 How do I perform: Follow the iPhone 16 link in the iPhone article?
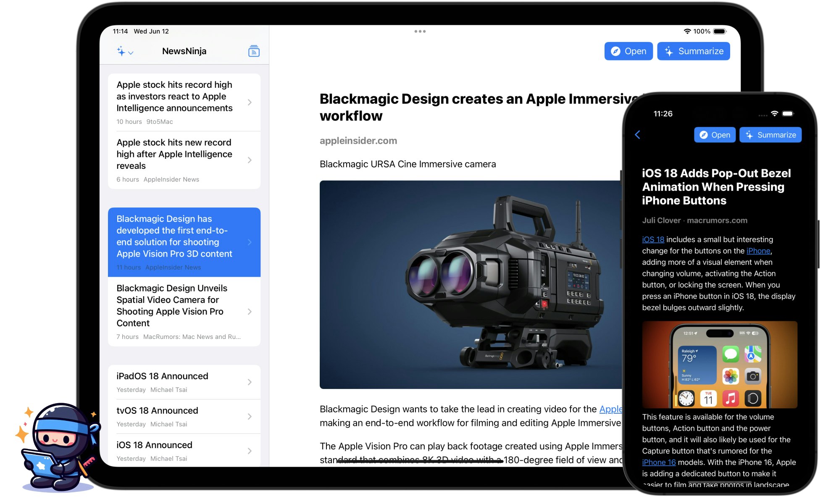click(x=659, y=462)
